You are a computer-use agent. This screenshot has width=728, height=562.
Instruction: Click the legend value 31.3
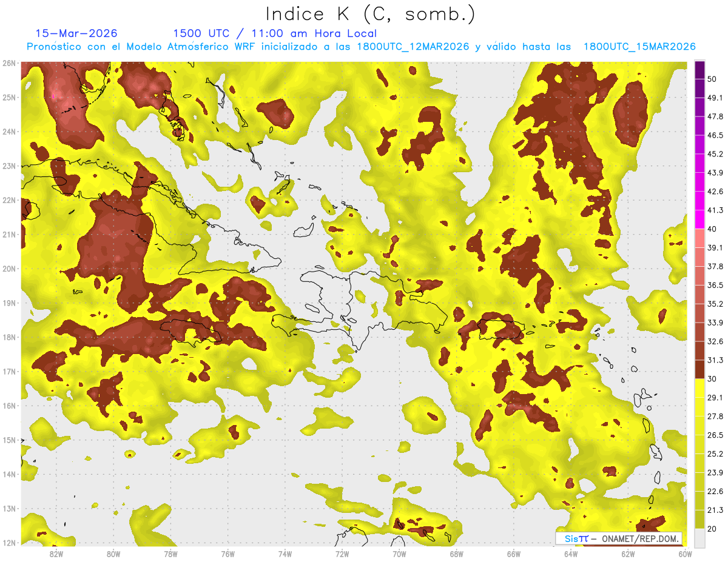pyautogui.click(x=715, y=360)
